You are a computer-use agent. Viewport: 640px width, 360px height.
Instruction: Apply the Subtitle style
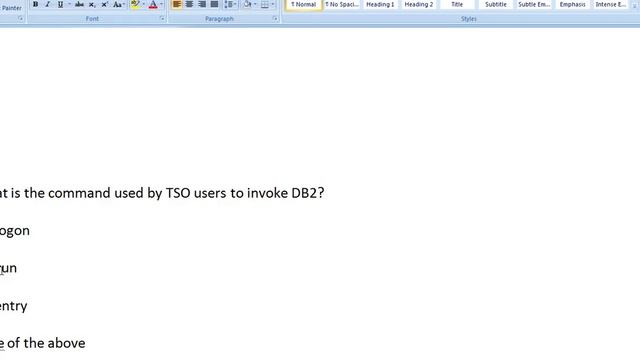[x=496, y=4]
